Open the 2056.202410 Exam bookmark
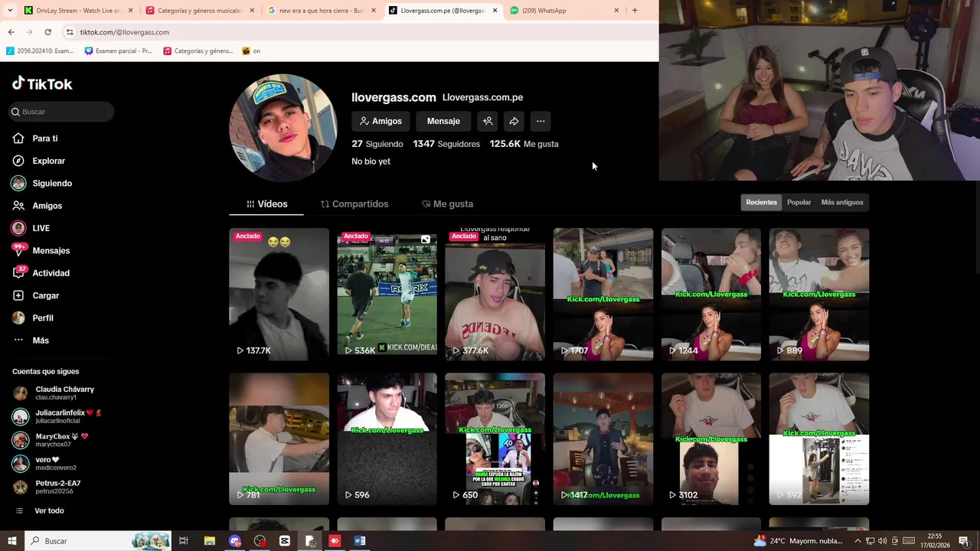 (40, 51)
